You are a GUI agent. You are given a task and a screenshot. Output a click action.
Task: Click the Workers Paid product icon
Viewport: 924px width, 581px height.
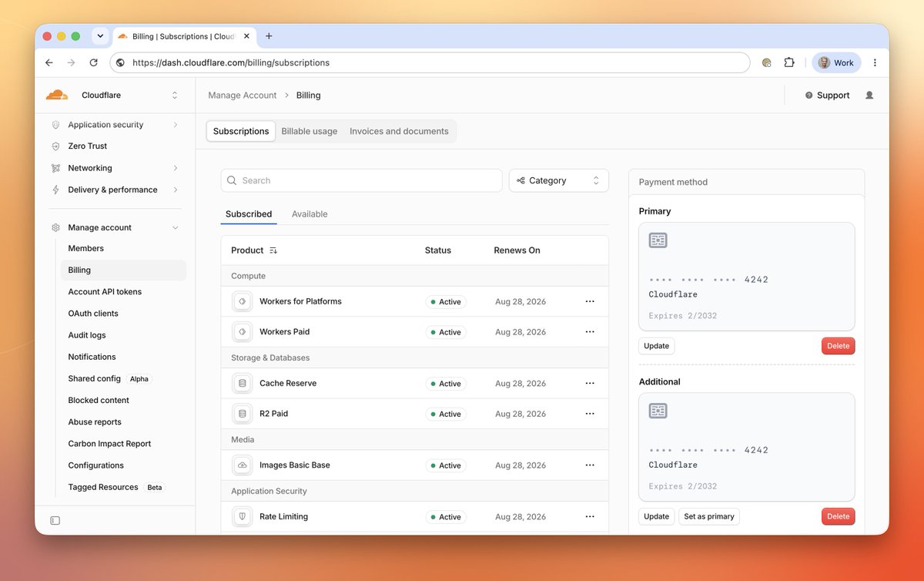click(243, 332)
